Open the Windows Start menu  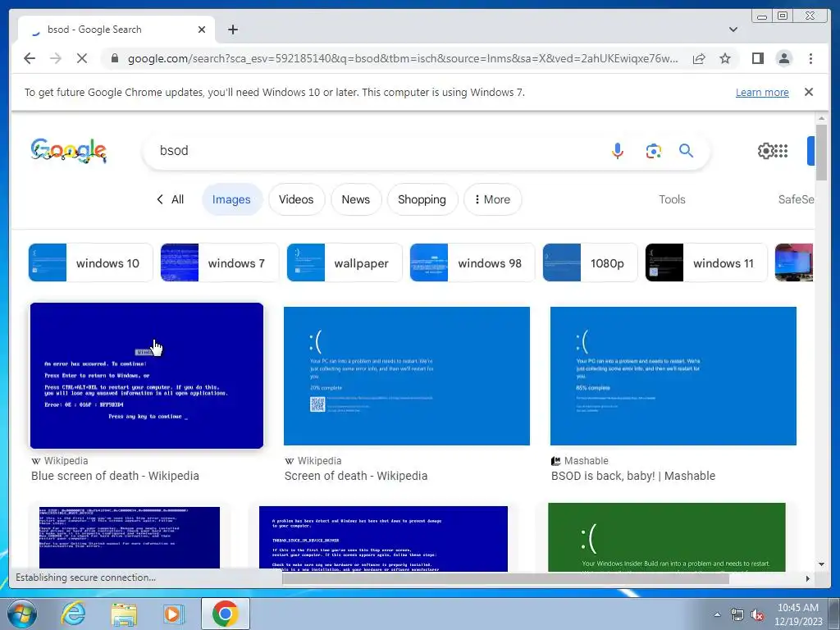tap(22, 614)
